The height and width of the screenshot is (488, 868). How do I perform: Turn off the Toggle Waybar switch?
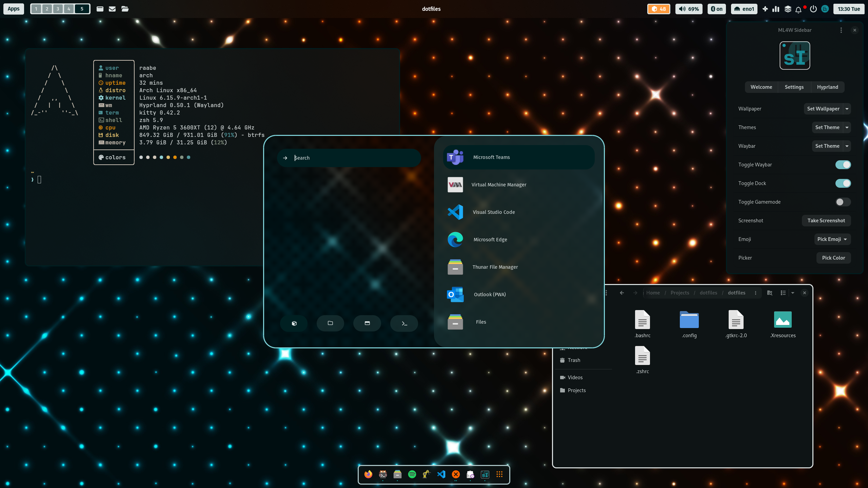point(843,165)
